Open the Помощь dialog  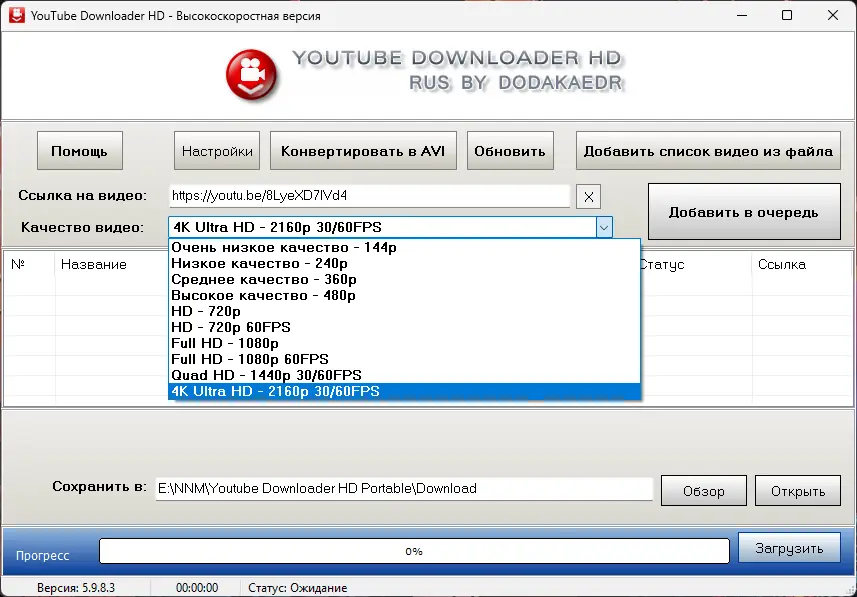click(x=79, y=150)
